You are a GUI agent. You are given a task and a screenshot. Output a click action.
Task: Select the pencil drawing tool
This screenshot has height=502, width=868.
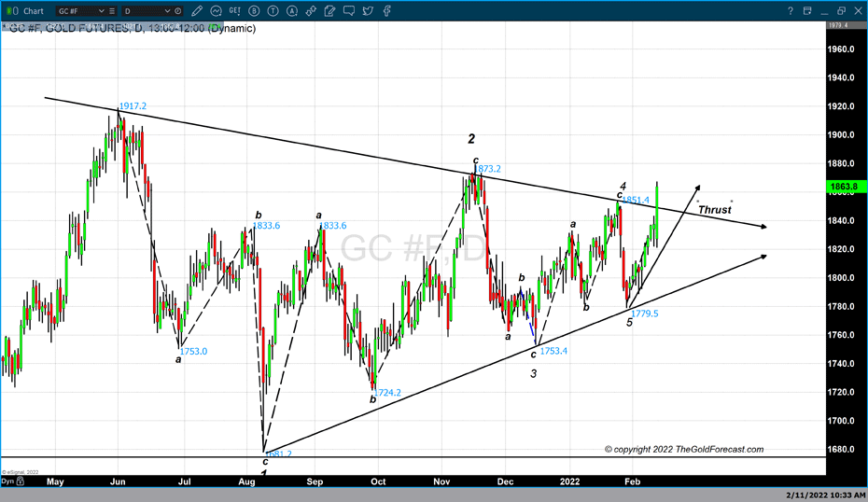coord(197,10)
